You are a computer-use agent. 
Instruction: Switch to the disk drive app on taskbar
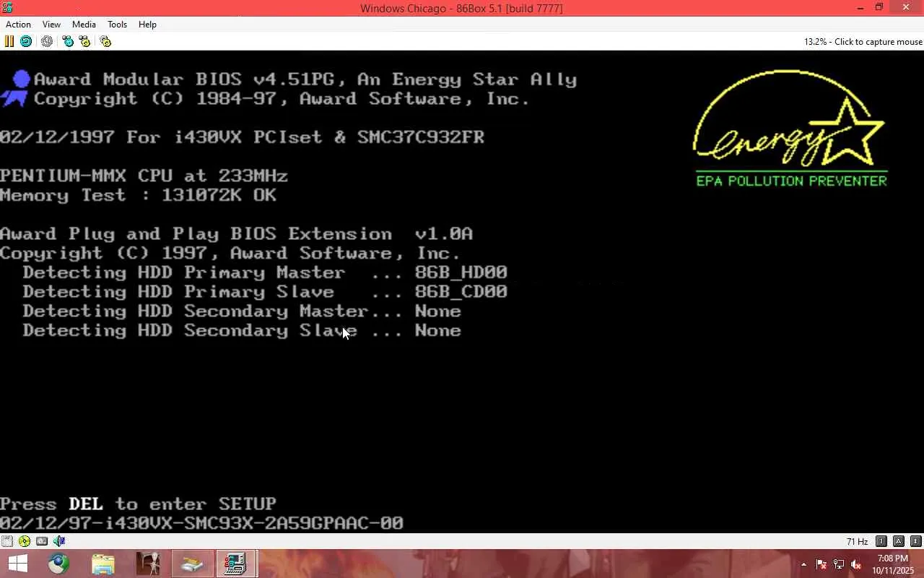pos(192,564)
